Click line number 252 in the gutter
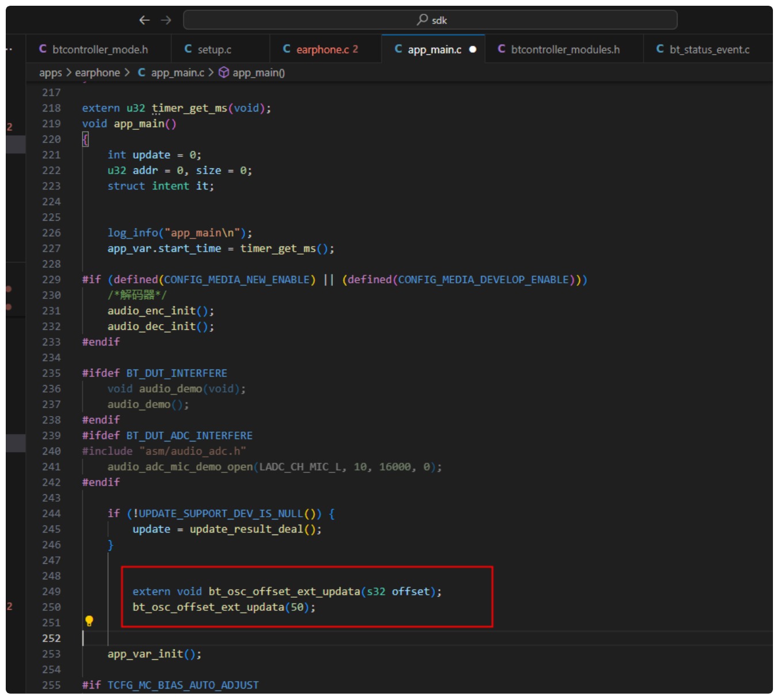Viewport: 781px width, 700px height. [51, 638]
